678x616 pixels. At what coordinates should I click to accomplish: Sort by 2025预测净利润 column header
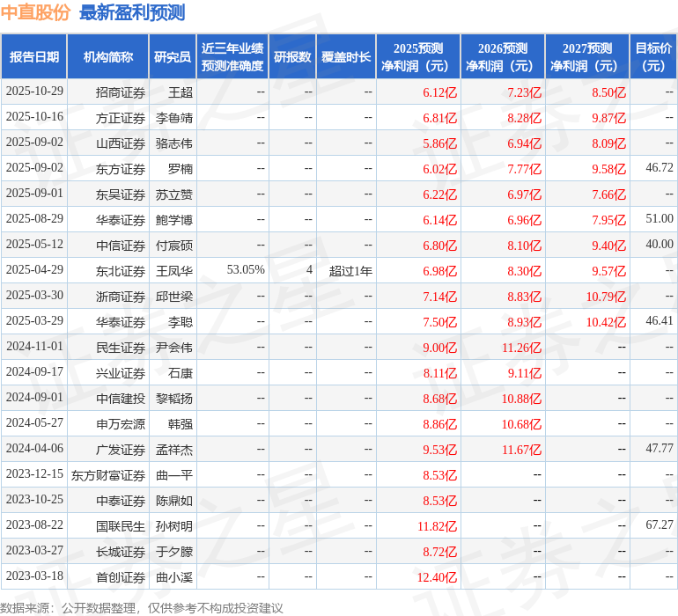click(x=417, y=57)
